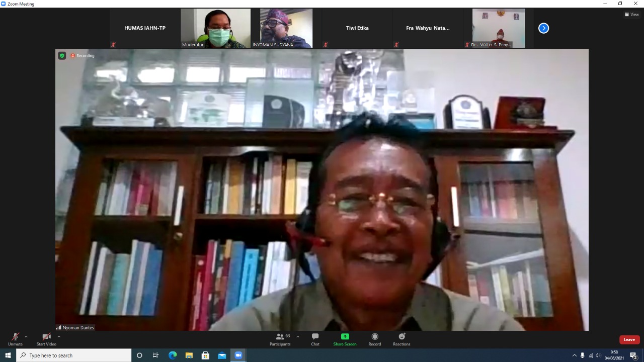
Task: Click the muted mic icon on Tiwi Etika's tile
Action: [x=326, y=45]
